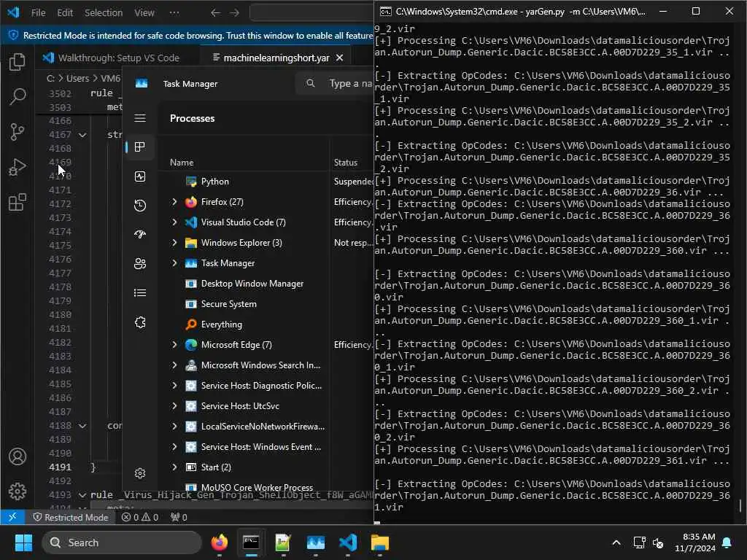Close the machinelearningshort.yar tab
Viewport: 747px width, 560px height.
click(339, 58)
